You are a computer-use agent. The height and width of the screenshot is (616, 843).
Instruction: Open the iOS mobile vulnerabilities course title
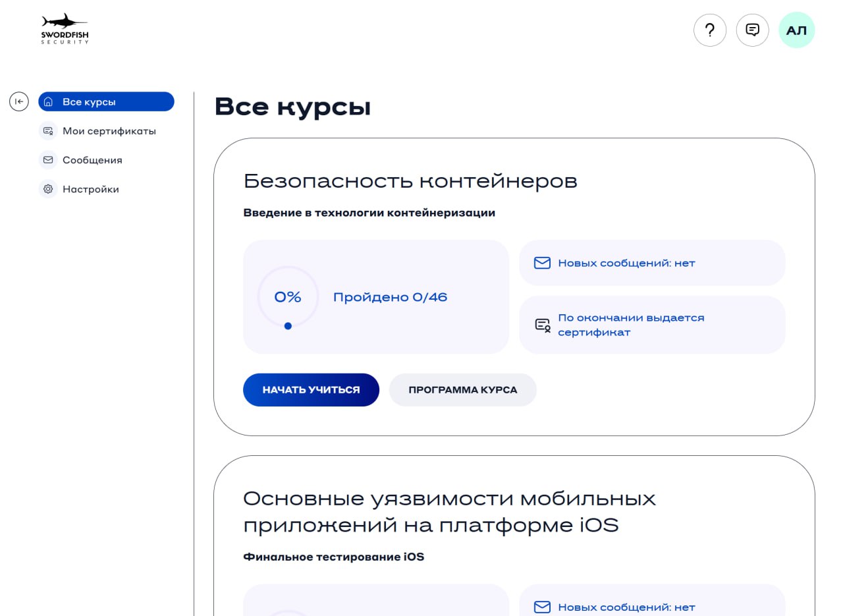pos(449,512)
